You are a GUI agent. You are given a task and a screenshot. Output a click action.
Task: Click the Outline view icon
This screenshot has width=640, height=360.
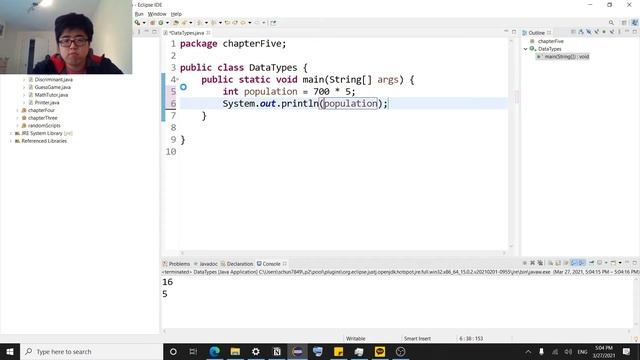524,33
